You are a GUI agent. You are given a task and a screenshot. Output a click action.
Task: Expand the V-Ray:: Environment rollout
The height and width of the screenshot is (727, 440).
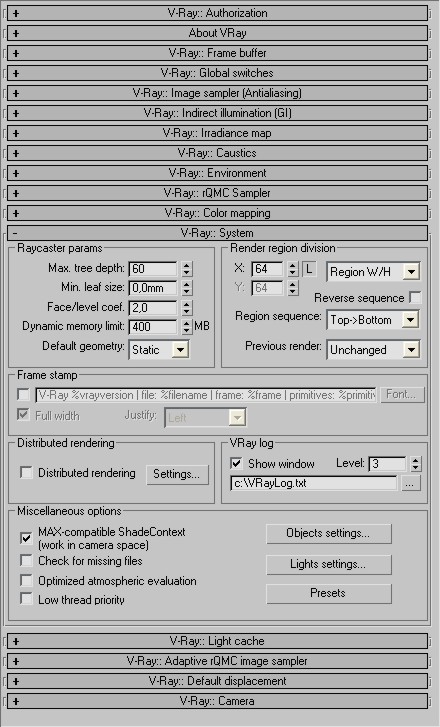tap(217, 173)
